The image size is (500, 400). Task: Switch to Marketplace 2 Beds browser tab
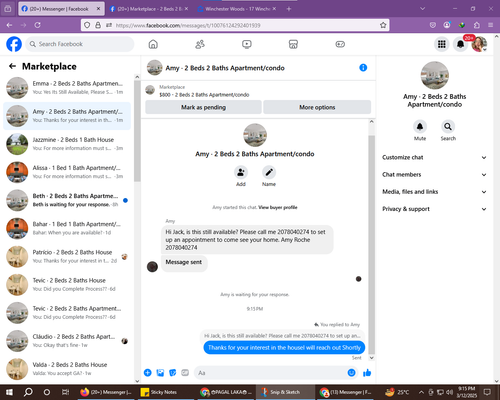pyautogui.click(x=149, y=9)
